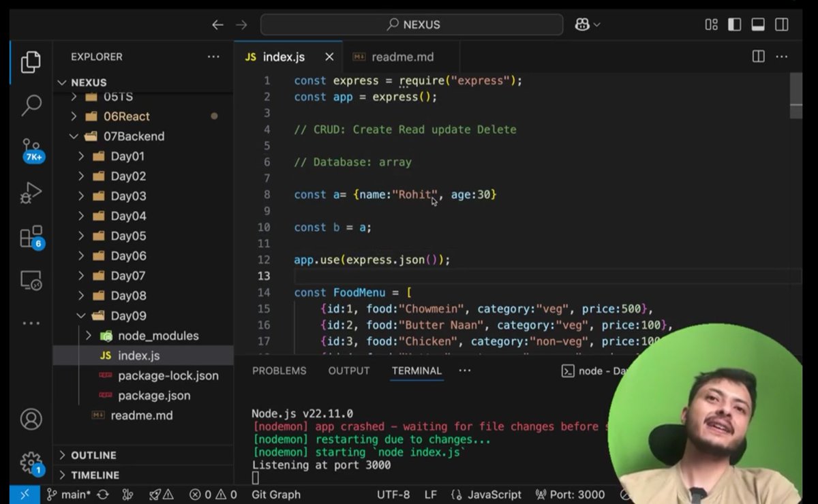Open the Search panel in the activity bar

30,106
